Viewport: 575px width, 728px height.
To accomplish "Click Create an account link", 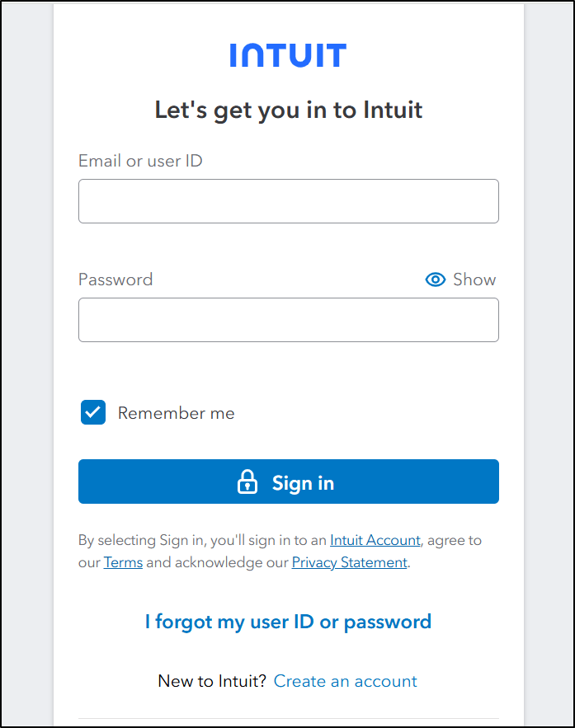I will click(345, 681).
